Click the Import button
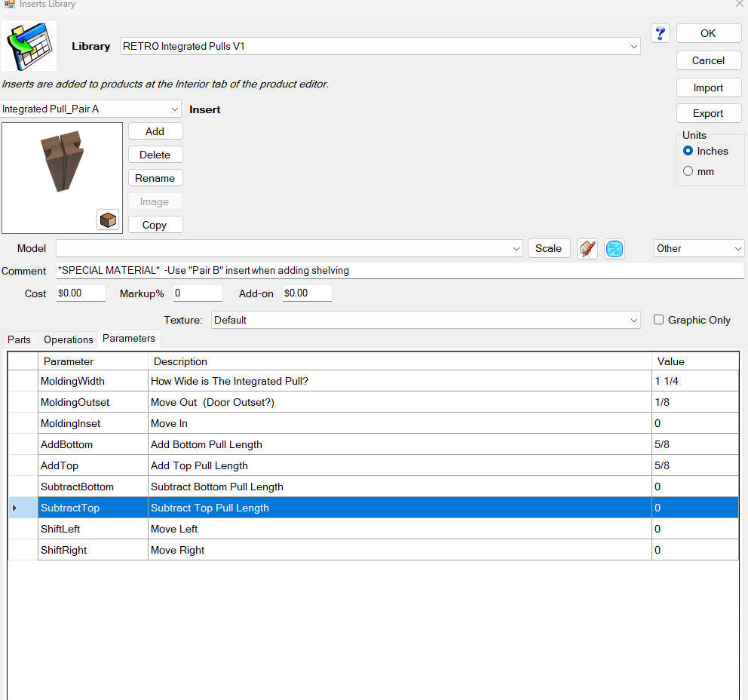 point(708,87)
